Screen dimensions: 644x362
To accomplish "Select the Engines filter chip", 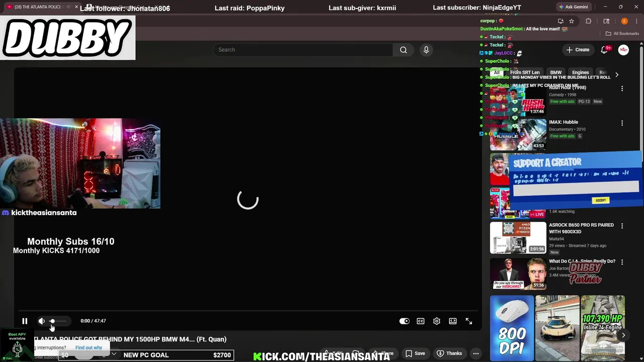I will 580,72.
